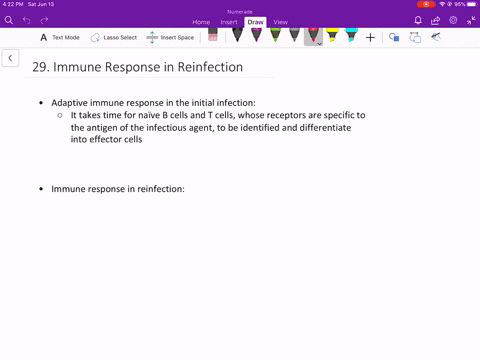The height and width of the screenshot is (360, 480).
Task: Open the shapes tool
Action: coord(394,37)
